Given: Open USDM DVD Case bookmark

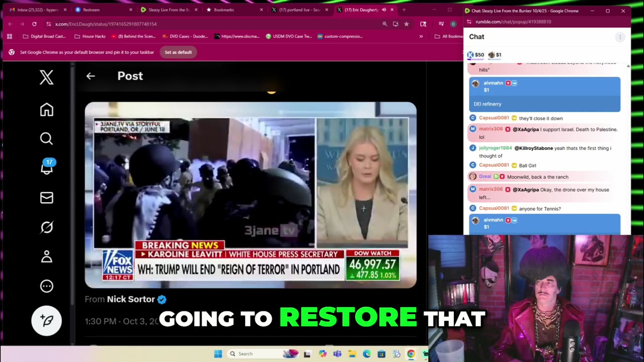Looking at the screenshot, I should (289, 36).
